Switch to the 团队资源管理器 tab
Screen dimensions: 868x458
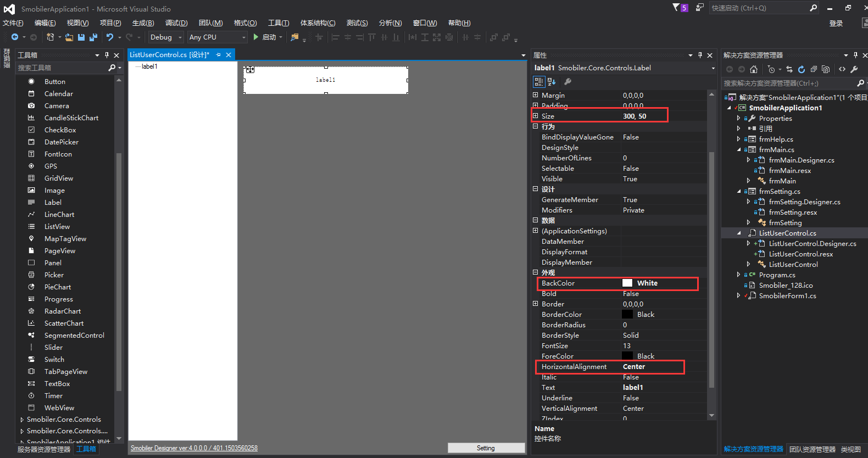(x=812, y=449)
